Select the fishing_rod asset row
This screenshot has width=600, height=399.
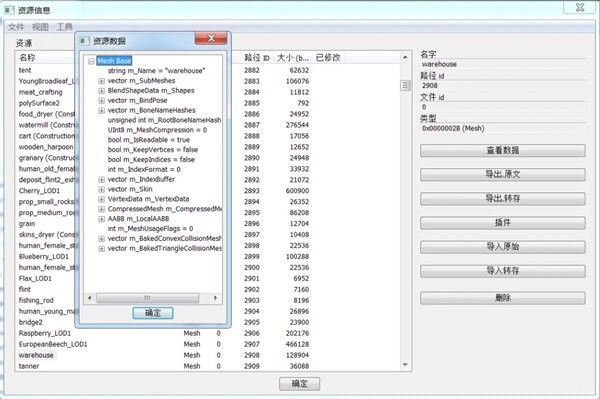click(x=36, y=301)
